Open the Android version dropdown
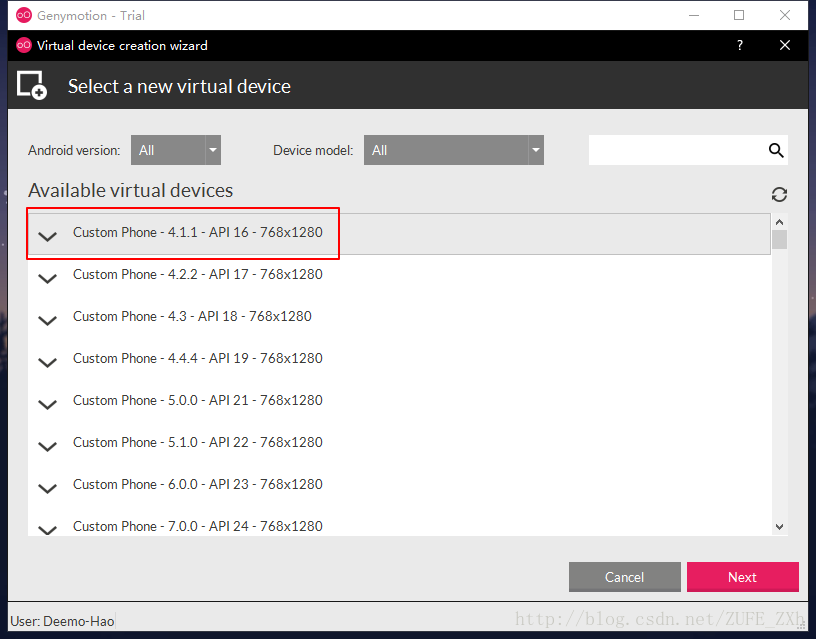Screen dimensions: 816x639 176,150
